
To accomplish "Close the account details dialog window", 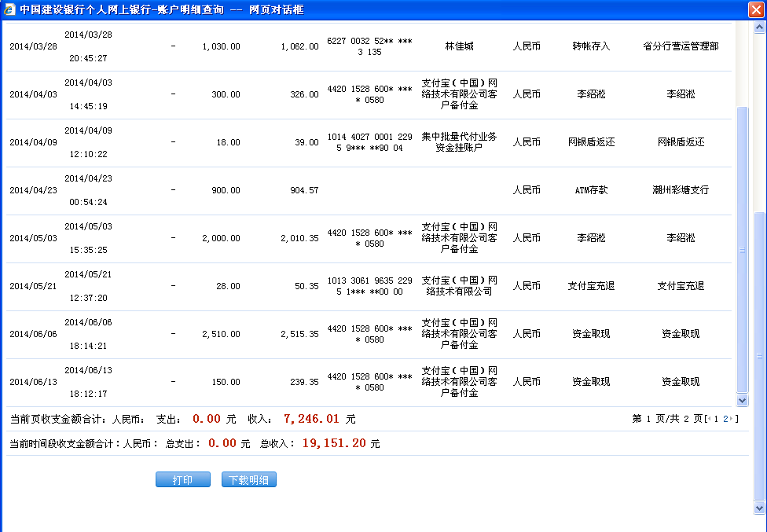I will click(x=756, y=9).
